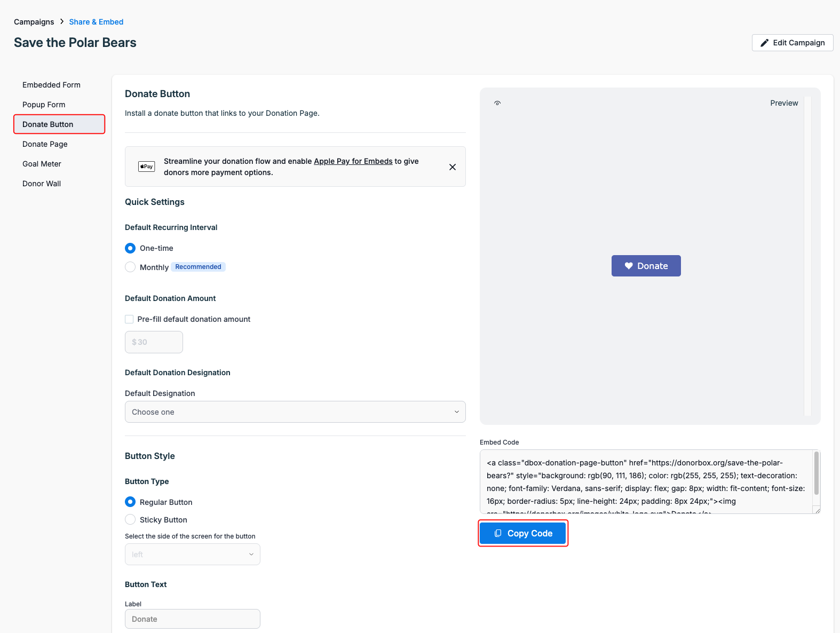Click the heart icon on Donate preview button

coord(628,266)
